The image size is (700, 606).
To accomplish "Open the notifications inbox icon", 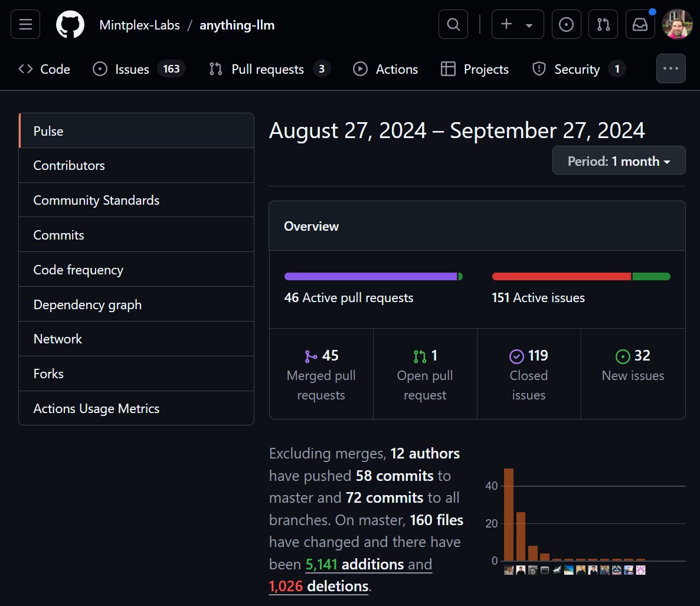I will pyautogui.click(x=640, y=25).
